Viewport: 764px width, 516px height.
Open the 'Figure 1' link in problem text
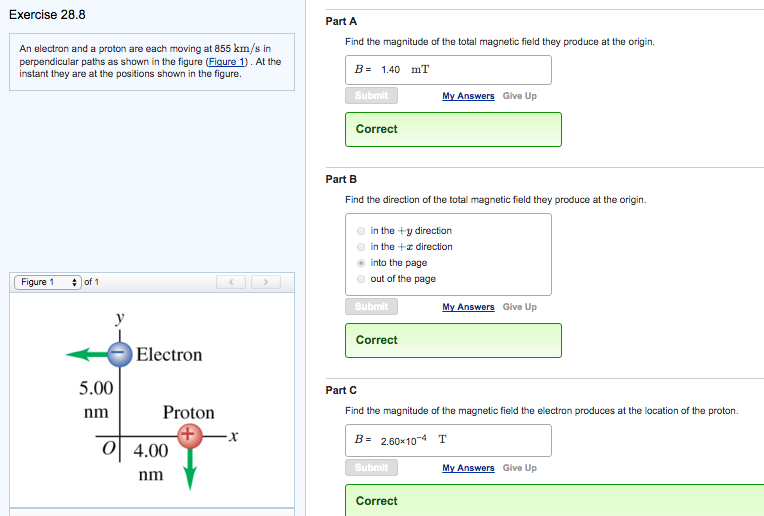click(227, 62)
